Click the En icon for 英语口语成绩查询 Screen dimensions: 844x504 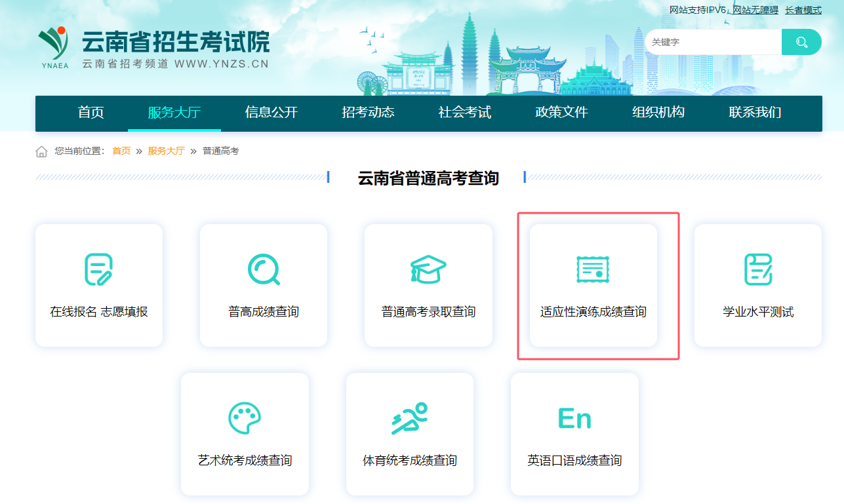[574, 418]
